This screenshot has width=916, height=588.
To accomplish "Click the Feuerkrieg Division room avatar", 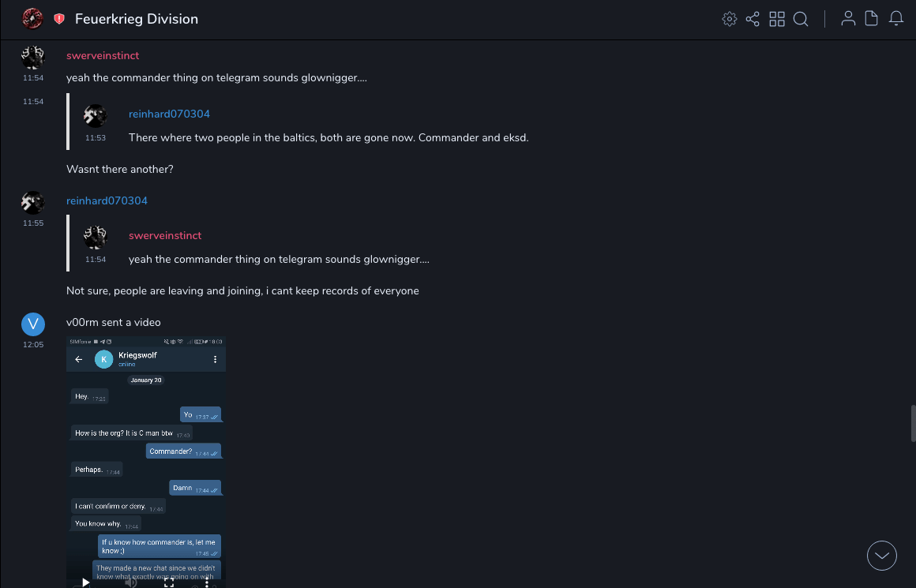I will pos(32,19).
